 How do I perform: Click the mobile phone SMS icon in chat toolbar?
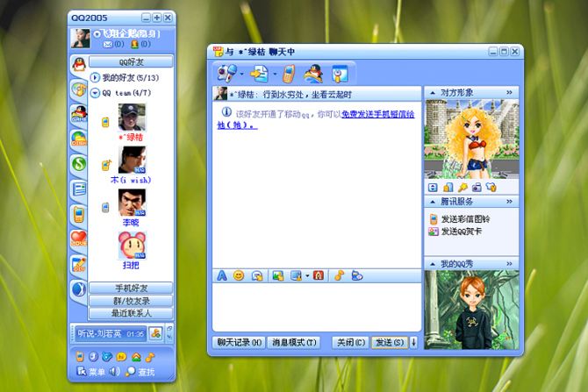(x=289, y=74)
